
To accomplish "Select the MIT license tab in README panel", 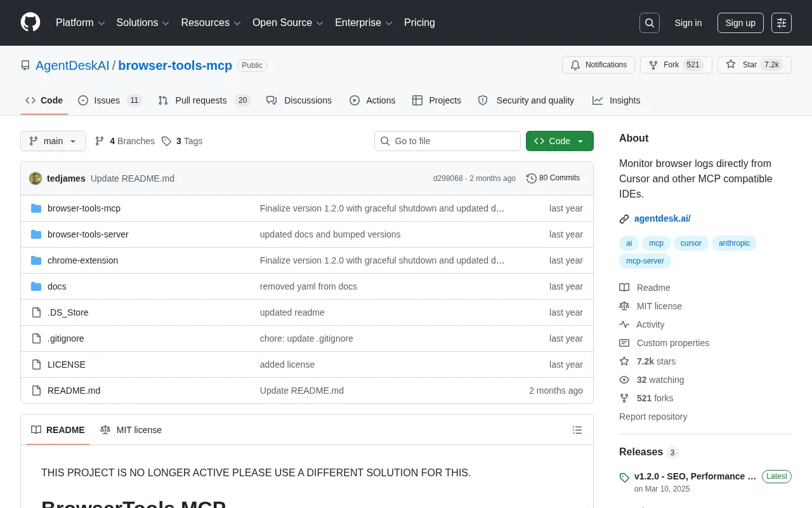I will 131,430.
